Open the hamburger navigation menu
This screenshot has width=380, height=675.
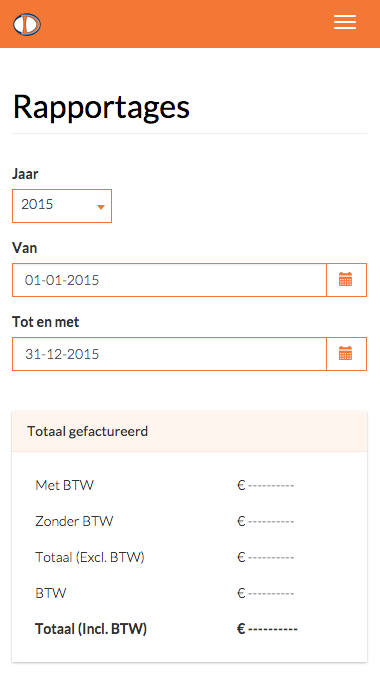coord(345,22)
